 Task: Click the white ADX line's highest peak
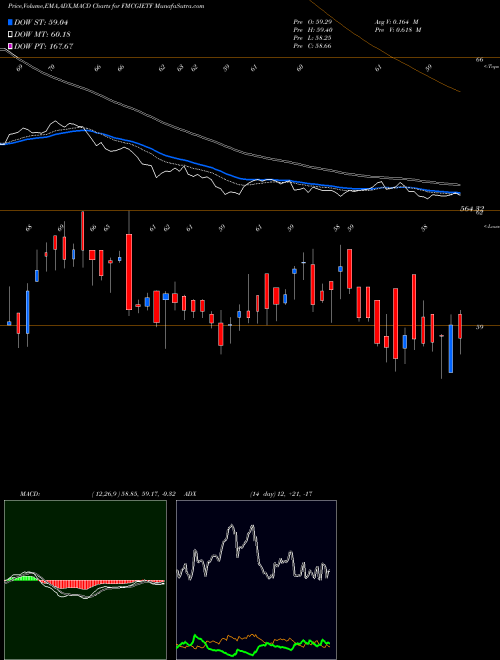[x=231, y=525]
